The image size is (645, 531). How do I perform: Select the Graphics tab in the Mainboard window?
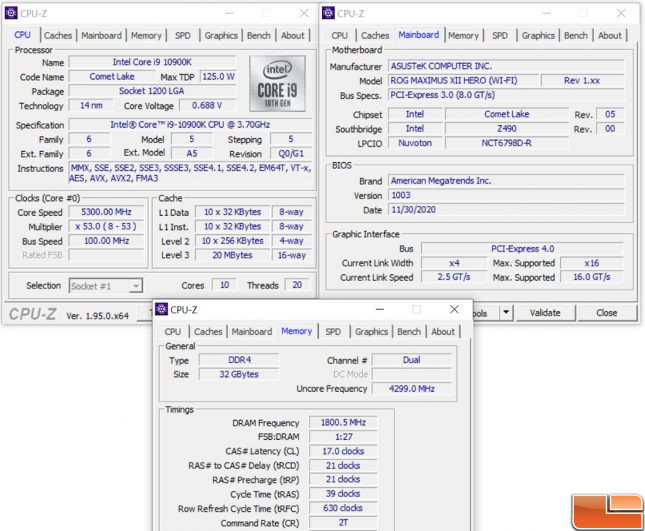click(538, 36)
